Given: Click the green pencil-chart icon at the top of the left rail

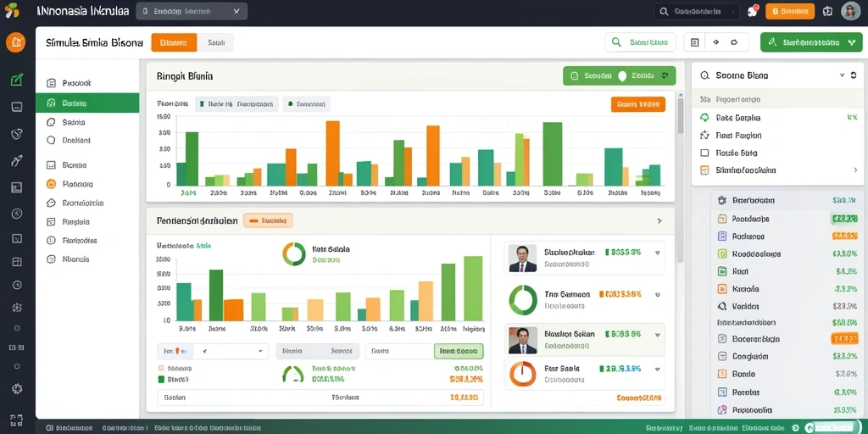Looking at the screenshot, I should [17, 79].
